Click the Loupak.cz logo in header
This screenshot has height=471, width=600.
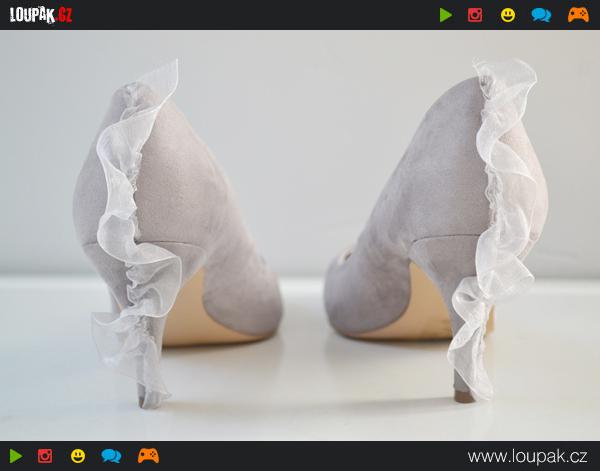tap(41, 14)
